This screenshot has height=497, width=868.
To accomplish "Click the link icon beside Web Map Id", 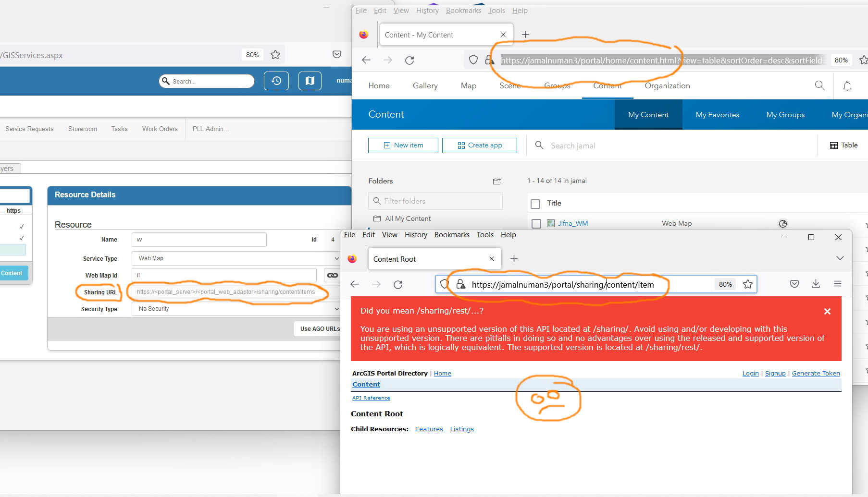I will 332,275.
